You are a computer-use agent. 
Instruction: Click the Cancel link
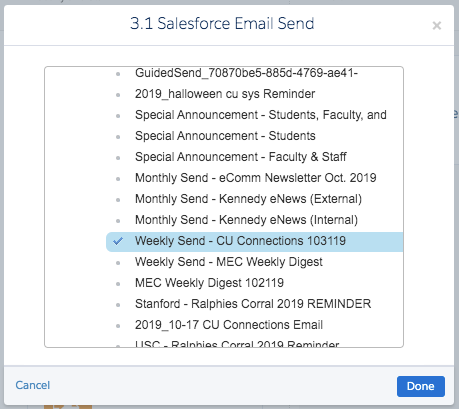click(33, 385)
